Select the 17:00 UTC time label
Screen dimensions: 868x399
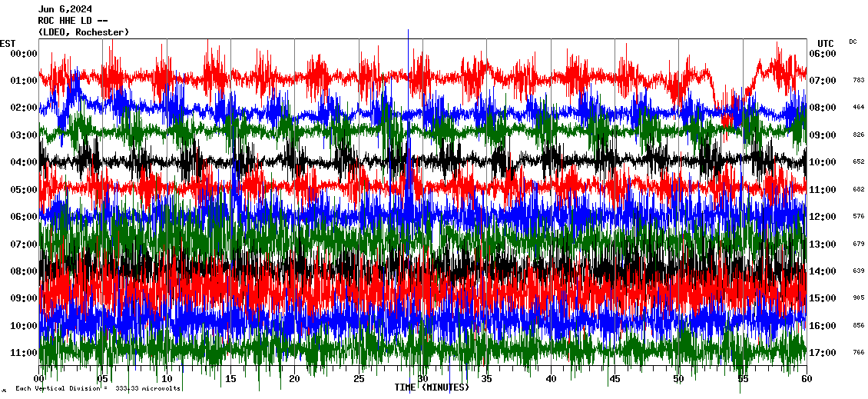pyautogui.click(x=822, y=353)
